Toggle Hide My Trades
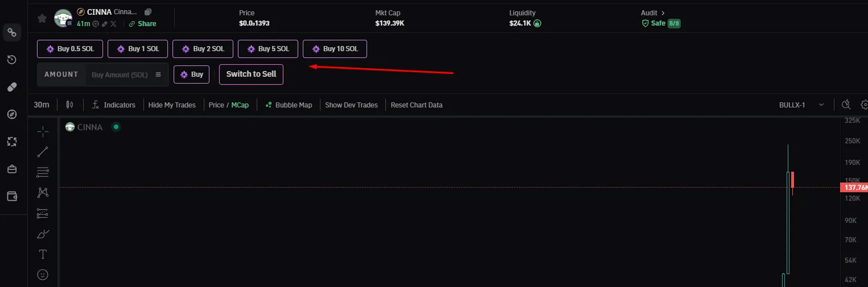This screenshot has width=868, height=287. (172, 105)
